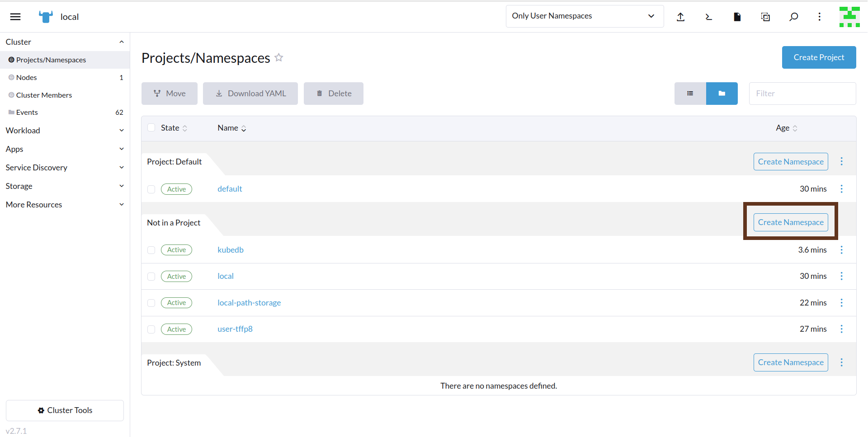Open the local-path-storage namespace link

pos(249,303)
